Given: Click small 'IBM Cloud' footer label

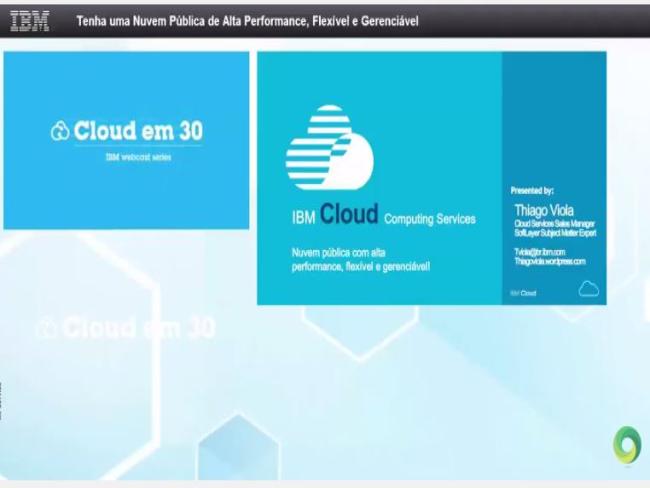Looking at the screenshot, I should pyautogui.click(x=523, y=293).
